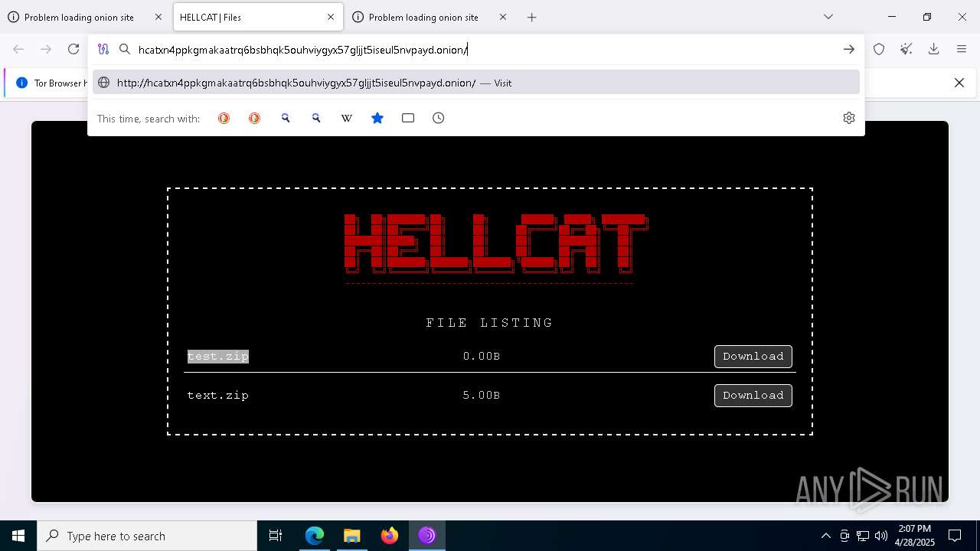Search in History clock icon
The width and height of the screenshot is (980, 551).
click(438, 118)
